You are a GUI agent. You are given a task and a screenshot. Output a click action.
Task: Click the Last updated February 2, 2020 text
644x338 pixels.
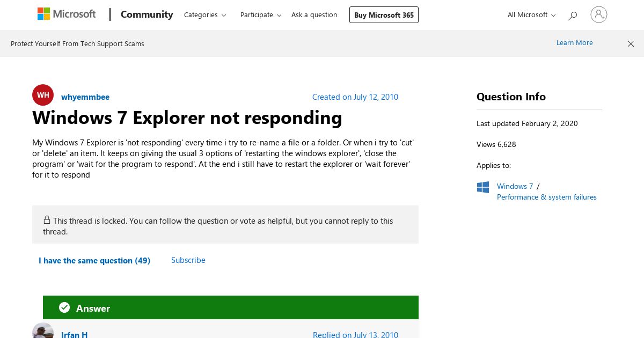click(x=527, y=123)
